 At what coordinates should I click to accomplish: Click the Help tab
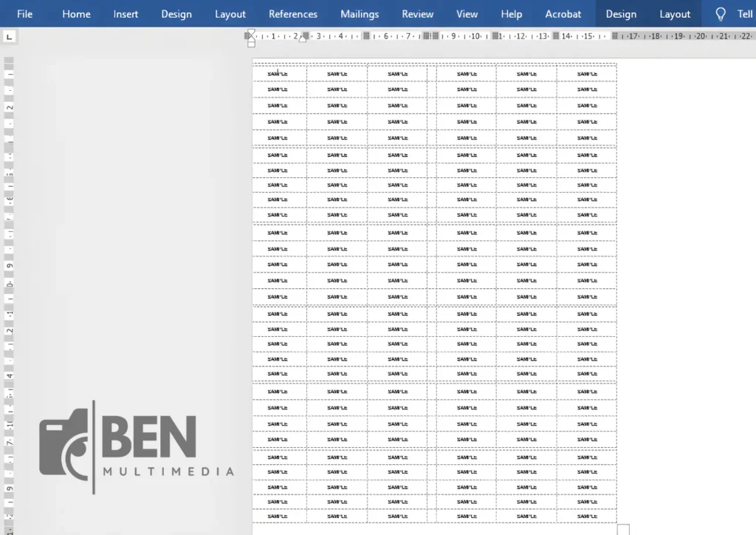512,14
